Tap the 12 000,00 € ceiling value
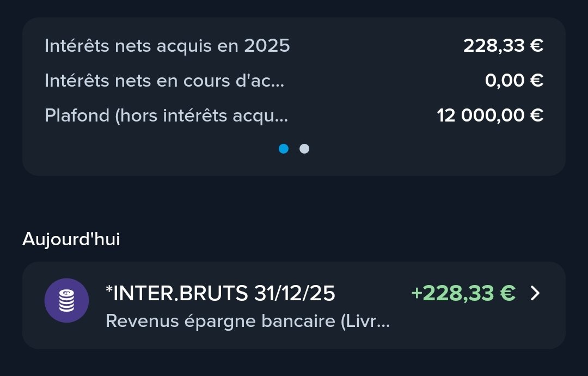588x376 pixels. tap(490, 116)
